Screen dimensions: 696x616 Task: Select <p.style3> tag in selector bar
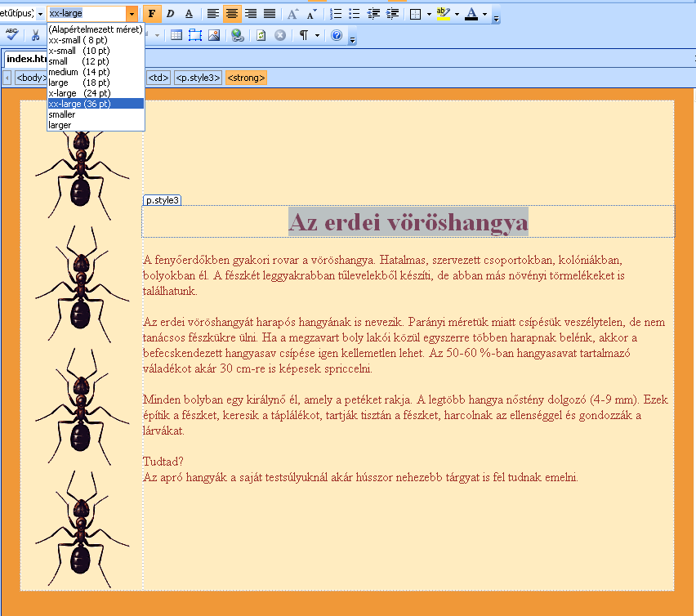[198, 78]
